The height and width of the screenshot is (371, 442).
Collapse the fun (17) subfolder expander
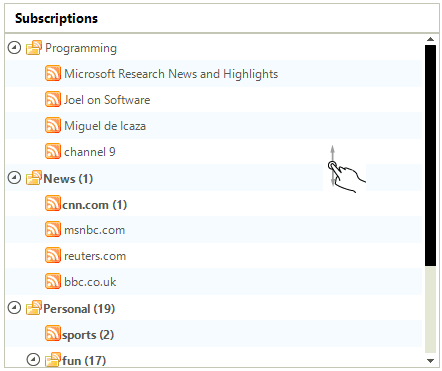33,360
